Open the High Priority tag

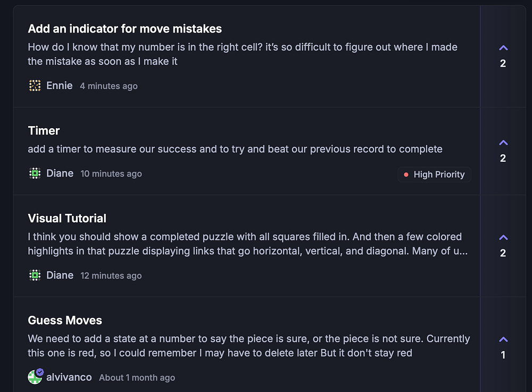(434, 174)
